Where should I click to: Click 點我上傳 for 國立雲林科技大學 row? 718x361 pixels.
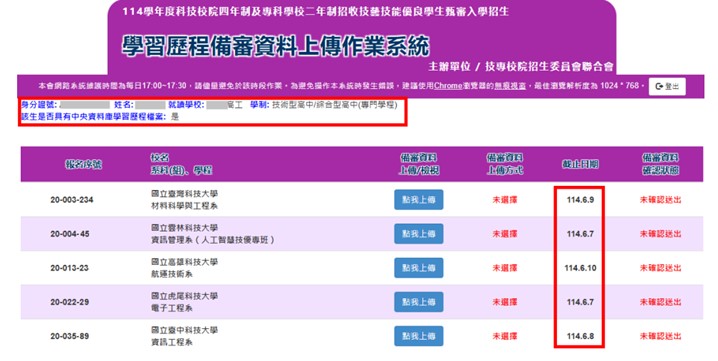[419, 234]
